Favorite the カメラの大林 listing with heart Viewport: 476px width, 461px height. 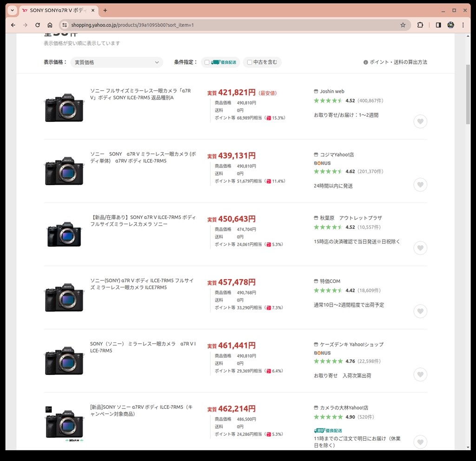click(x=420, y=442)
